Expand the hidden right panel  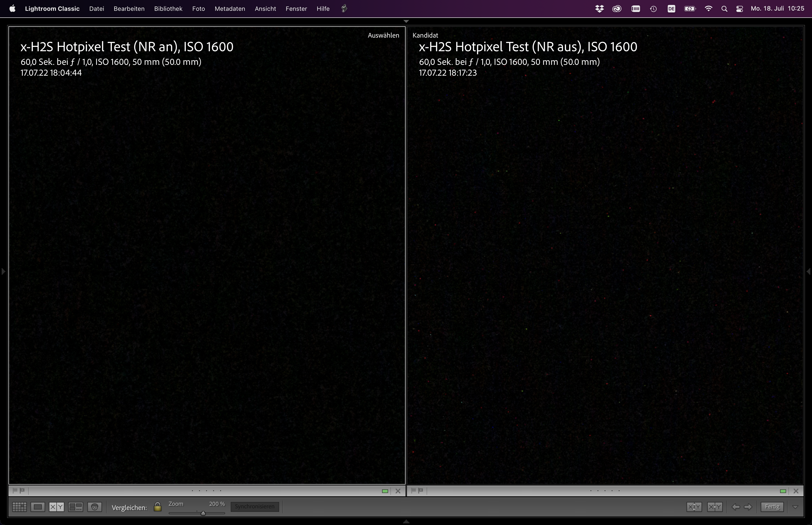(809, 271)
